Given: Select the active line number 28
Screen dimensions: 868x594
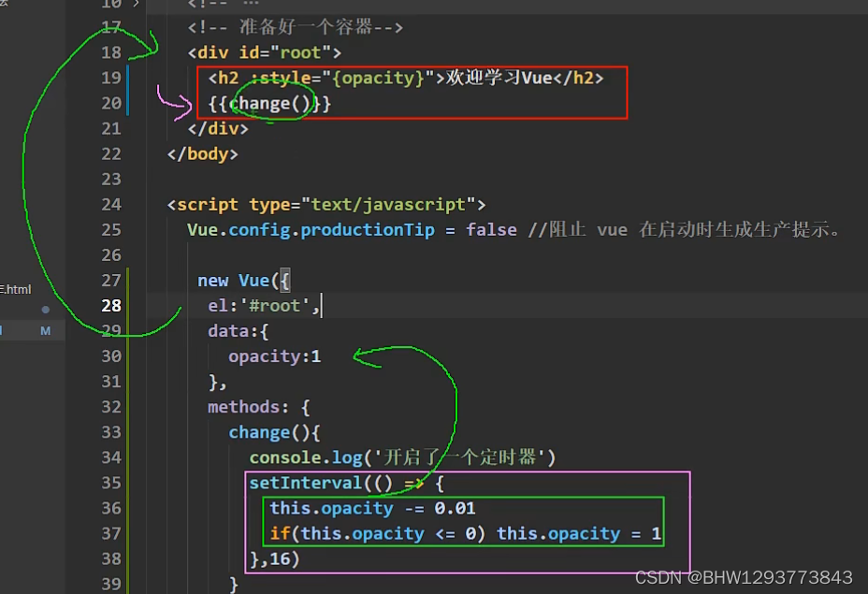Looking at the screenshot, I should pos(111,306).
